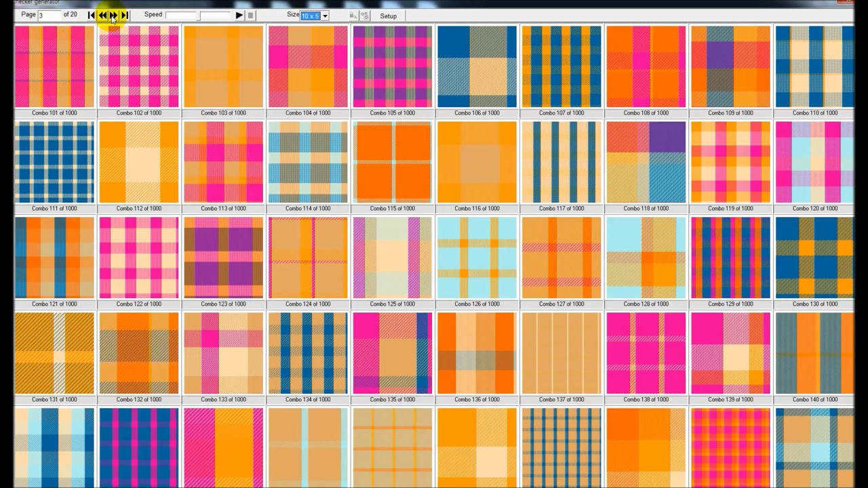Select plaid thumbnail Combo 106

477,66
